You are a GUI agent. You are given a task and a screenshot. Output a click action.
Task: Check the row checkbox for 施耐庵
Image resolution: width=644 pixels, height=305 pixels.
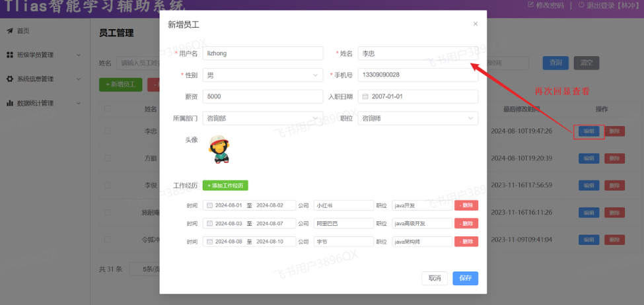pos(107,212)
